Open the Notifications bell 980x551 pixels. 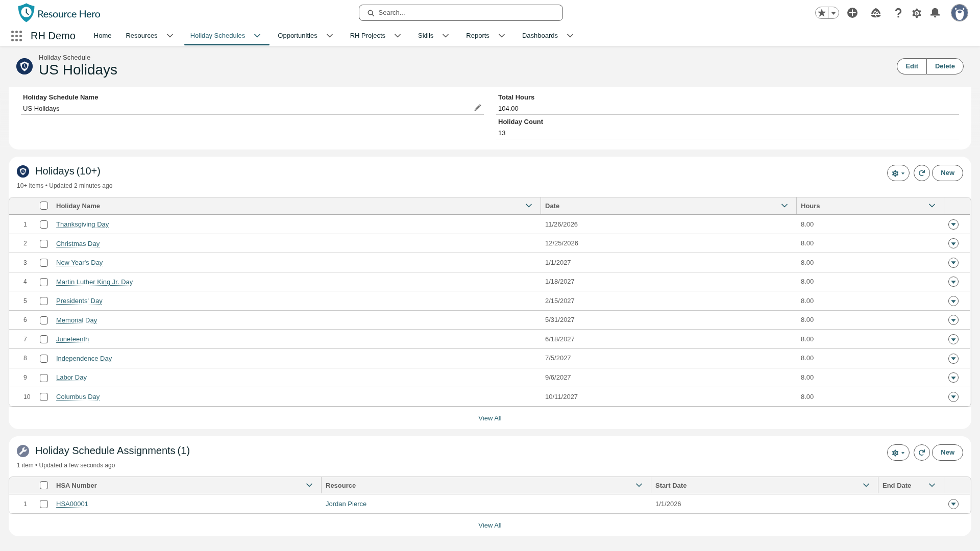tap(935, 13)
